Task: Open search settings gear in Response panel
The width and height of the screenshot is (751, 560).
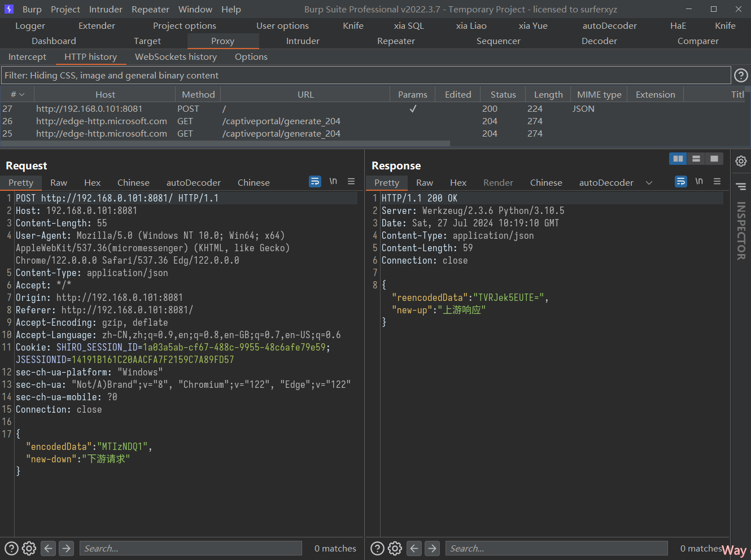Action: [395, 548]
